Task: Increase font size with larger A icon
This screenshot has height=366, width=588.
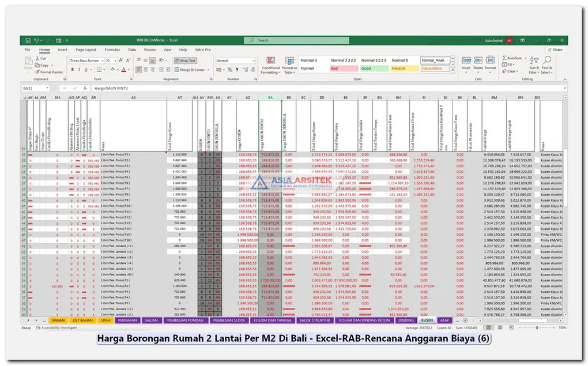Action: 121,61
